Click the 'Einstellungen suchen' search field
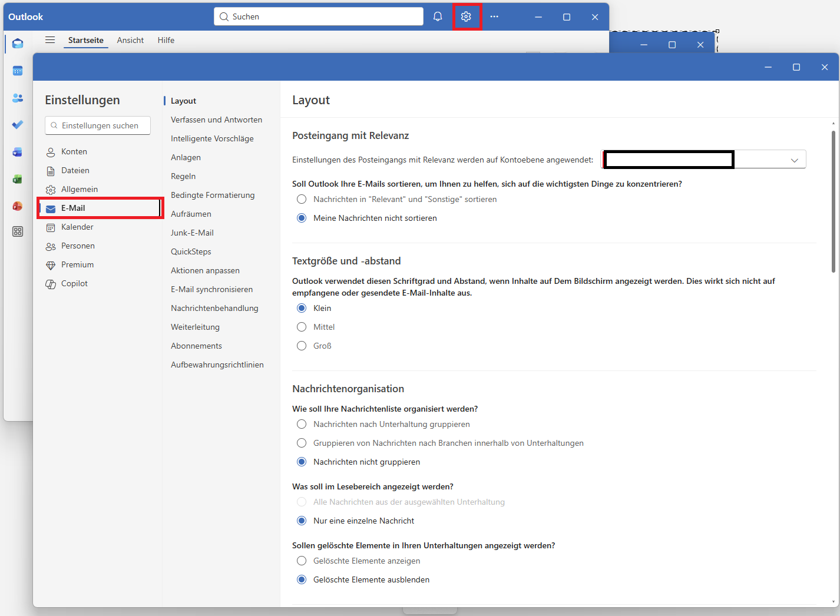The width and height of the screenshot is (840, 616). [x=98, y=125]
